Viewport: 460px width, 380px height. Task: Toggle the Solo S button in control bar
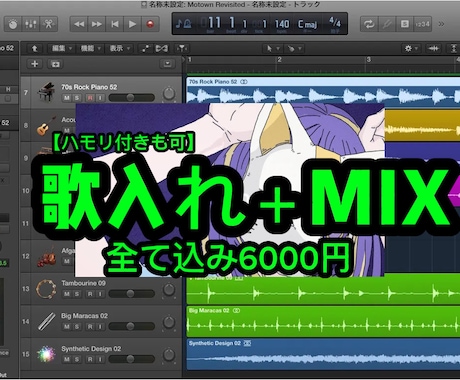[405, 24]
